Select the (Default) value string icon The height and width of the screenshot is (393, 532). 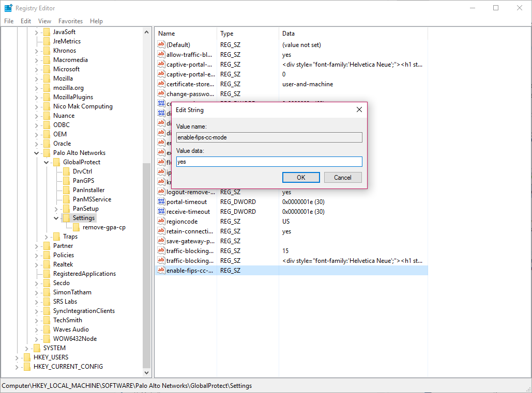161,45
